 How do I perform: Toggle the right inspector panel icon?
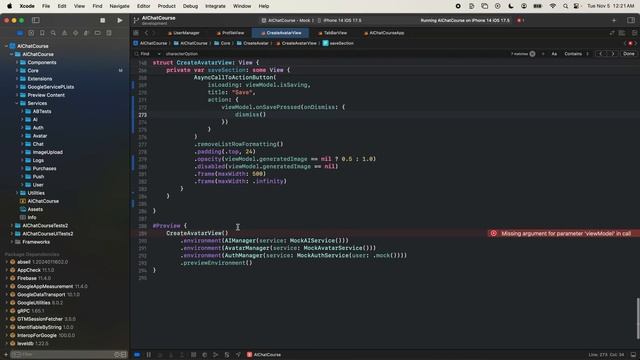(x=631, y=20)
